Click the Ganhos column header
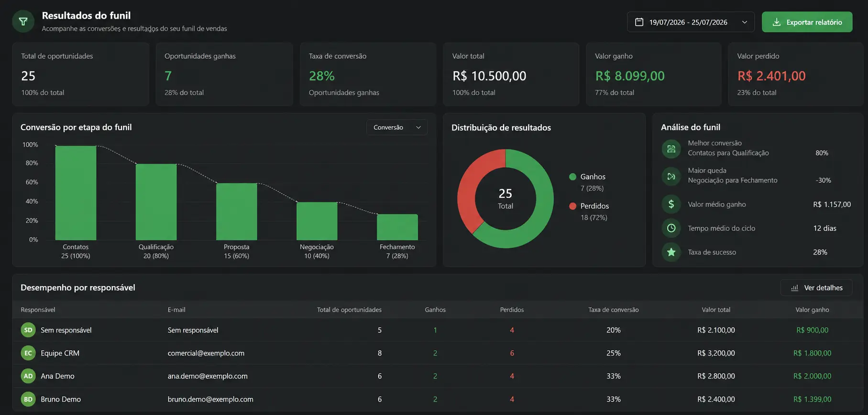The height and width of the screenshot is (415, 868). [435, 310]
